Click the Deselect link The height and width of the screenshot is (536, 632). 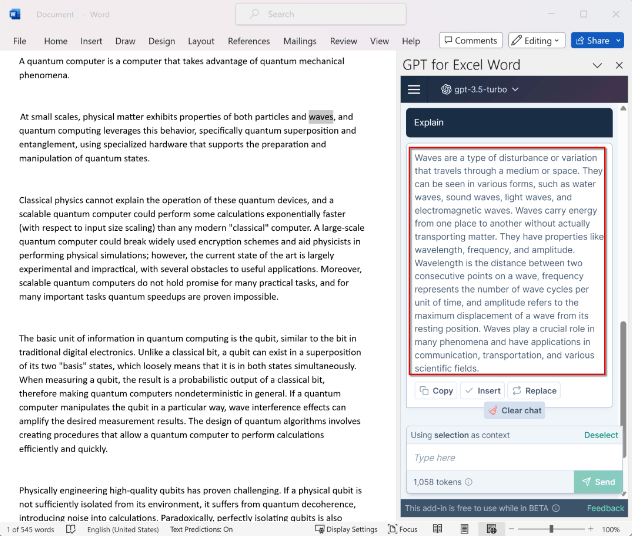point(601,435)
